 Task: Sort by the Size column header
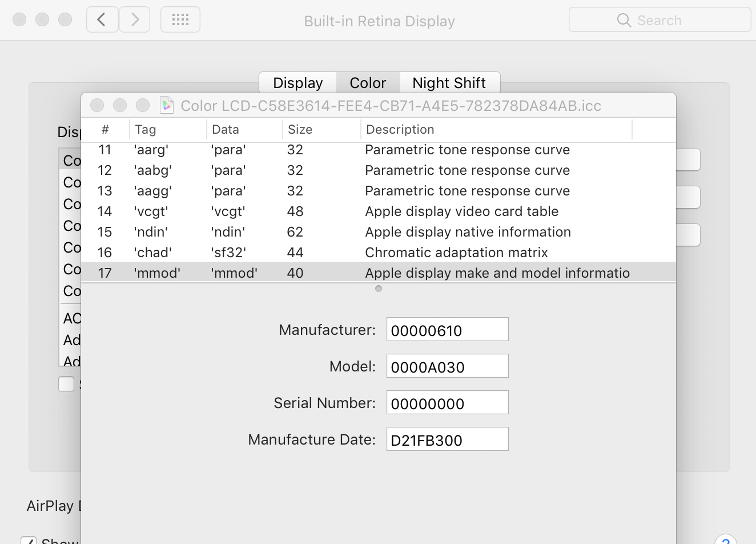[x=321, y=130]
